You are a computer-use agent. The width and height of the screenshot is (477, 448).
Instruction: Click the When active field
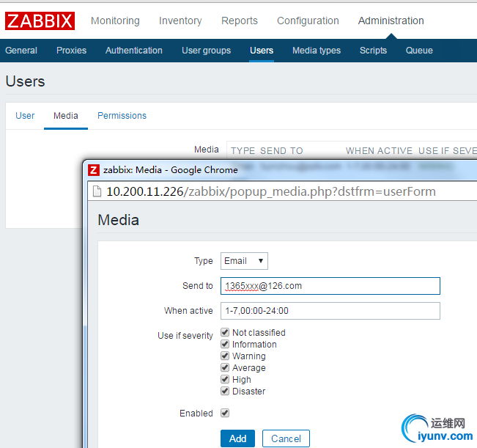[330, 311]
